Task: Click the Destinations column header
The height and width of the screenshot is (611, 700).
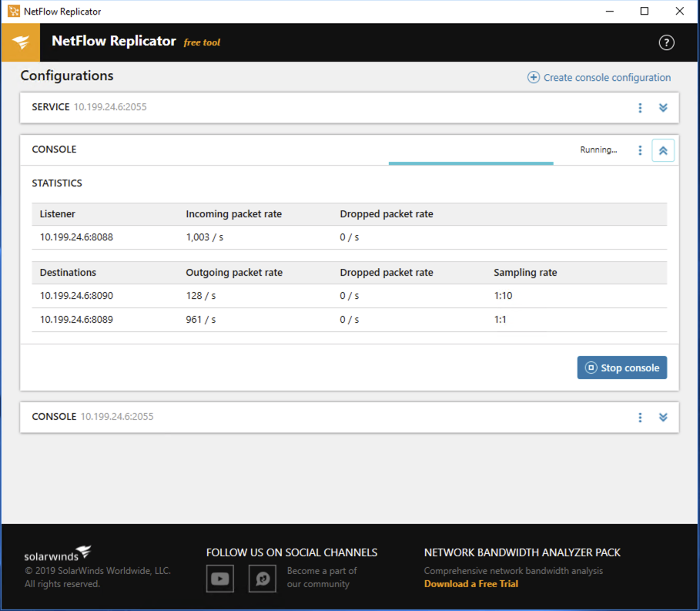Action: click(x=68, y=273)
